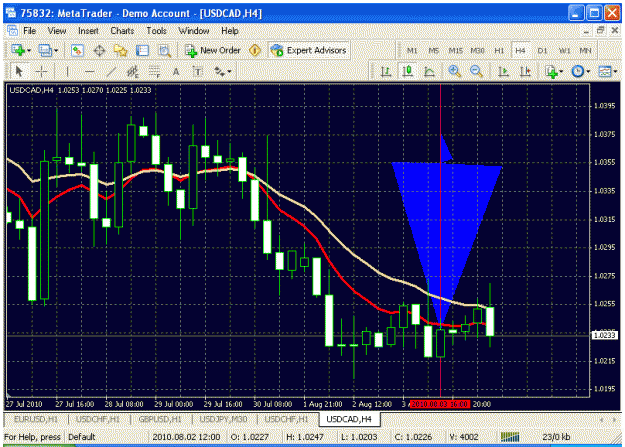The image size is (625, 447).
Task: Click the New Order button
Action: click(x=212, y=51)
